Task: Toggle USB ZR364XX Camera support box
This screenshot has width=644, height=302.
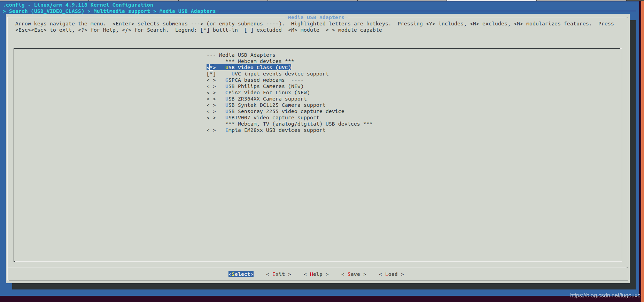Action: tap(211, 99)
